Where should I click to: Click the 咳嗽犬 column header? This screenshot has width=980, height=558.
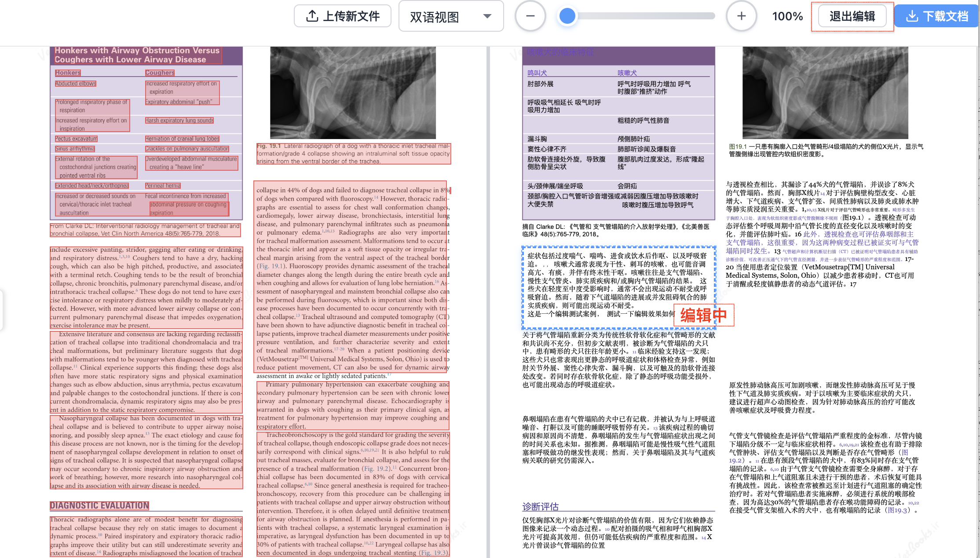click(627, 73)
